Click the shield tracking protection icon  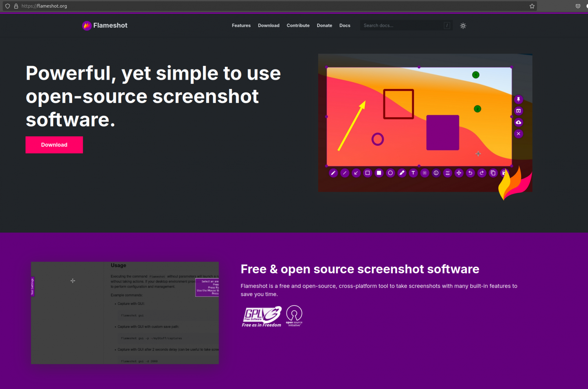pos(7,6)
